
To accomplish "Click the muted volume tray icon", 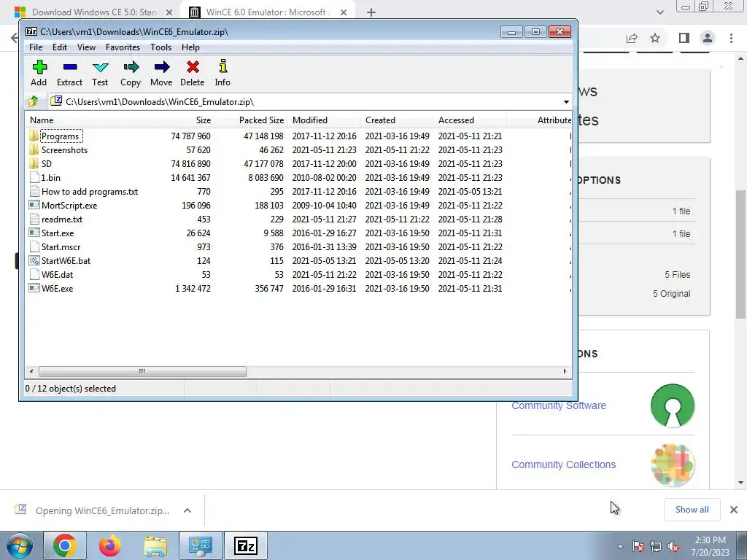I will [673, 546].
